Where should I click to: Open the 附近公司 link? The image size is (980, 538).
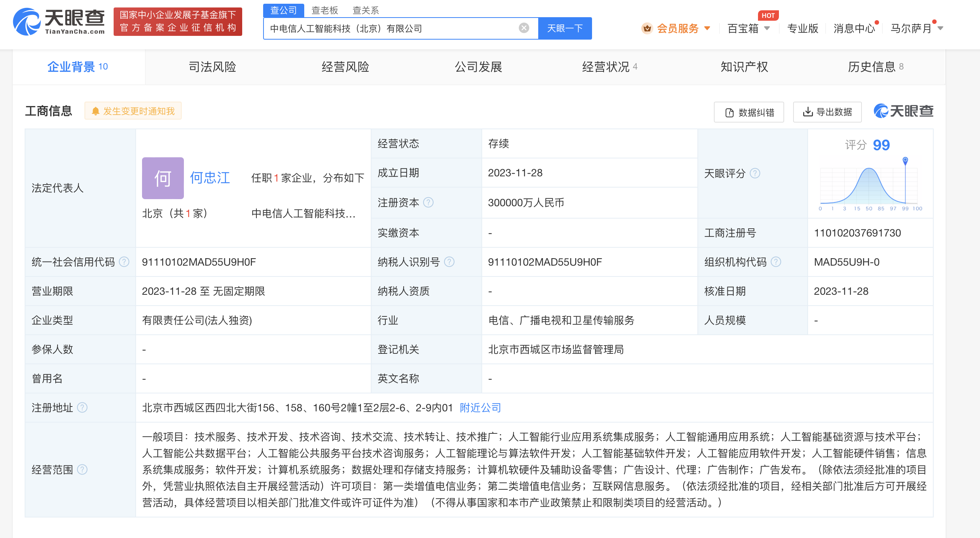point(480,408)
